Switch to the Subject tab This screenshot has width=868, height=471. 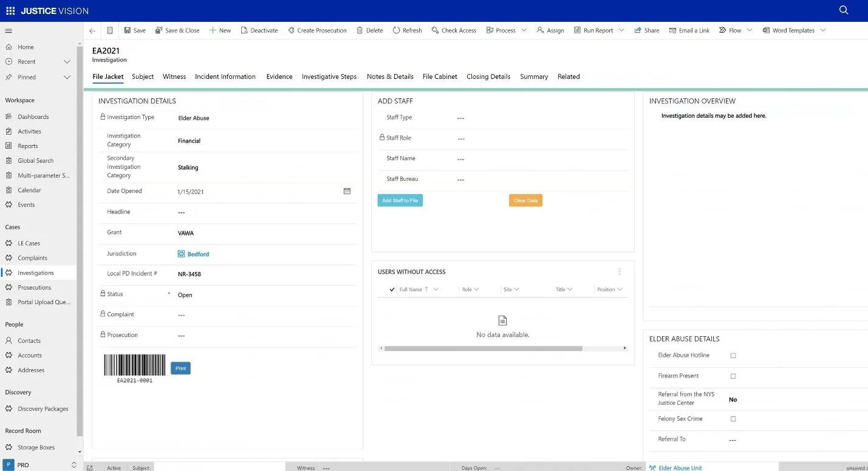tap(143, 76)
